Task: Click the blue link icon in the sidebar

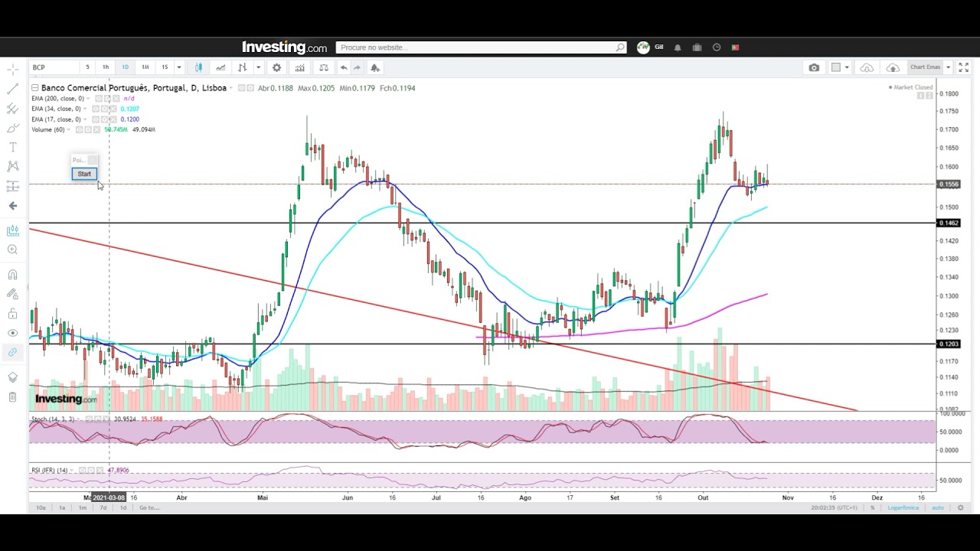Action: pos(12,352)
